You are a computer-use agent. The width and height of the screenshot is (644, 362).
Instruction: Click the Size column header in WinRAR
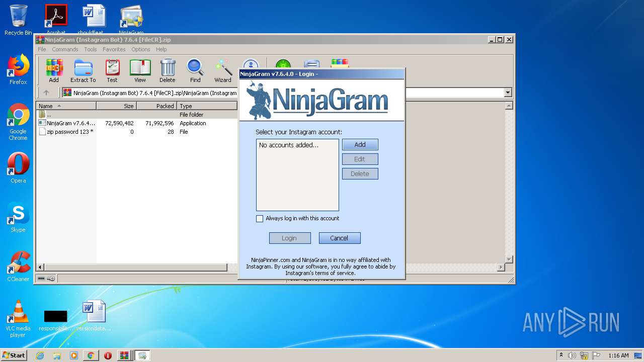click(116, 106)
